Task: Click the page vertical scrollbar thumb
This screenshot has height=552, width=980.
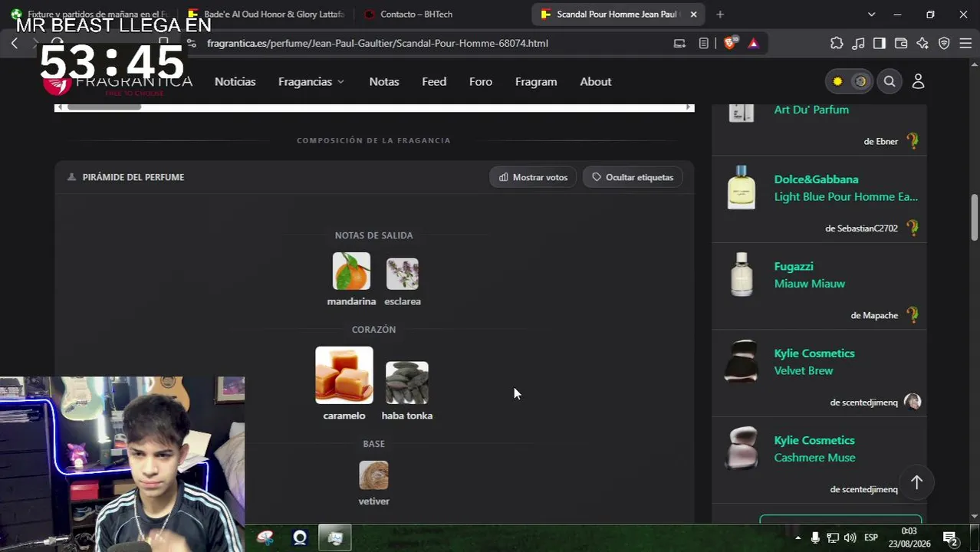Action: (975, 218)
